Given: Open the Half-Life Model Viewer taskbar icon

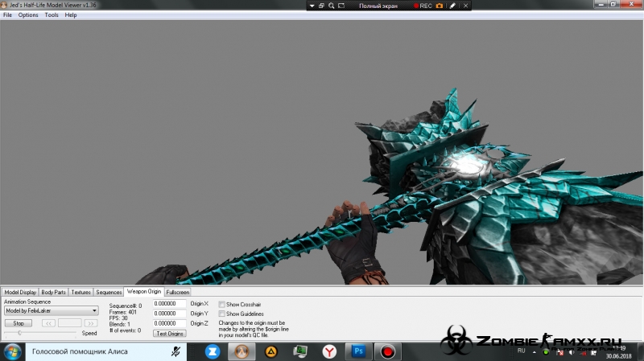Looking at the screenshot, I should click(x=242, y=351).
